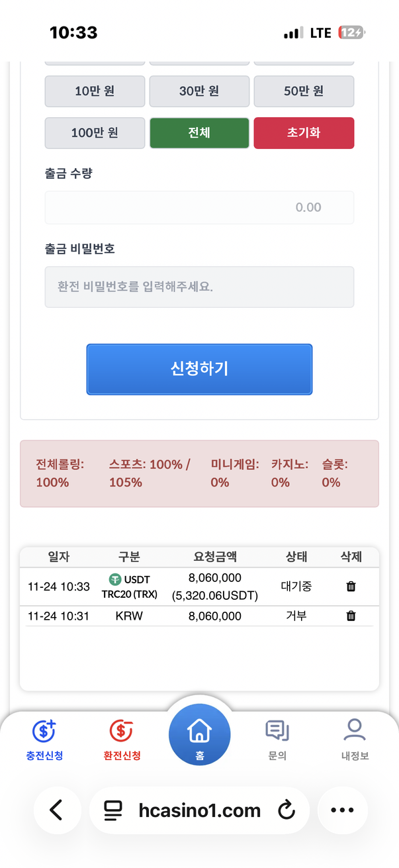Tap the hcasino1.com address text
The width and height of the screenshot is (399, 868).
pyautogui.click(x=200, y=810)
